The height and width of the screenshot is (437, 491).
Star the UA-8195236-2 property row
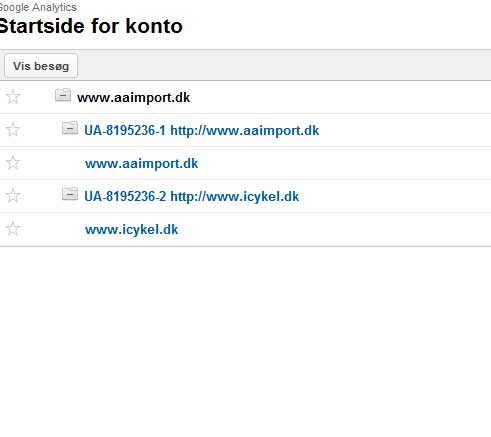click(13, 195)
